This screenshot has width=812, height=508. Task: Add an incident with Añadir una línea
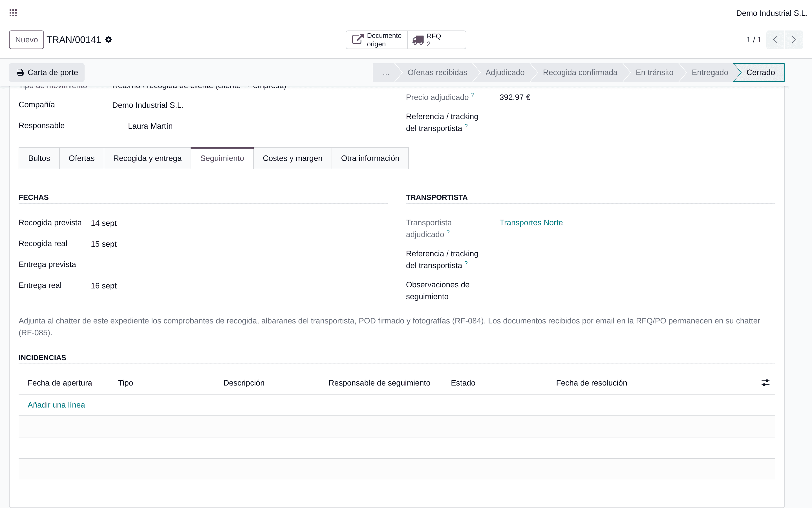click(56, 405)
